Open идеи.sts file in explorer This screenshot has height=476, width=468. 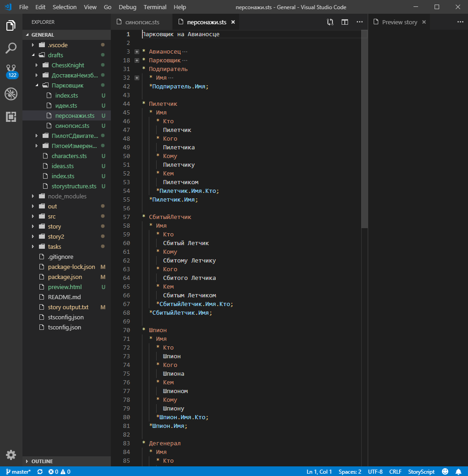(66, 105)
